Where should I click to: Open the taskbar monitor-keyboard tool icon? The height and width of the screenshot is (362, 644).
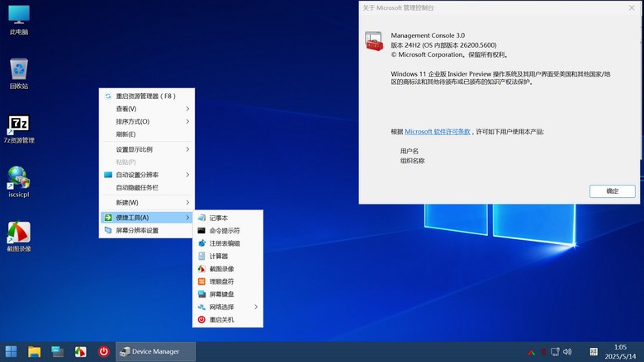point(58,351)
